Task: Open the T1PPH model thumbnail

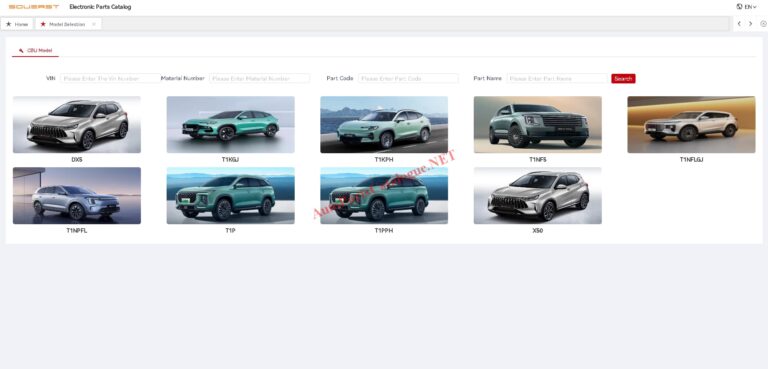Action: (x=384, y=196)
